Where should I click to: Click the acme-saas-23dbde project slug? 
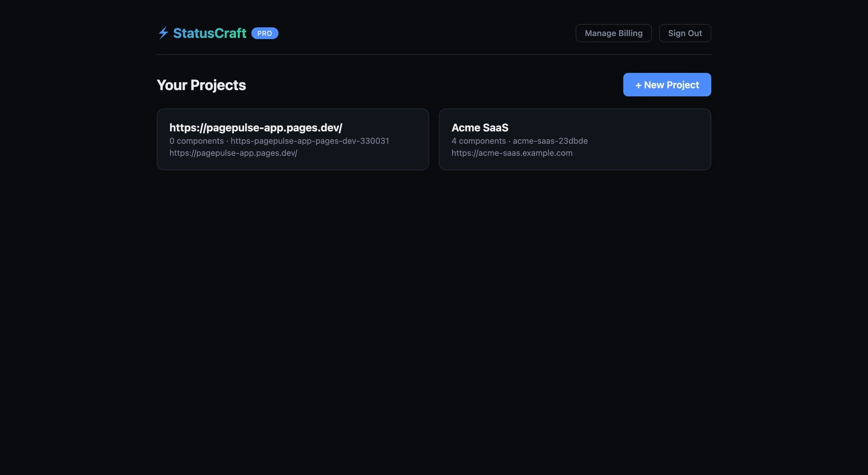[x=550, y=141]
